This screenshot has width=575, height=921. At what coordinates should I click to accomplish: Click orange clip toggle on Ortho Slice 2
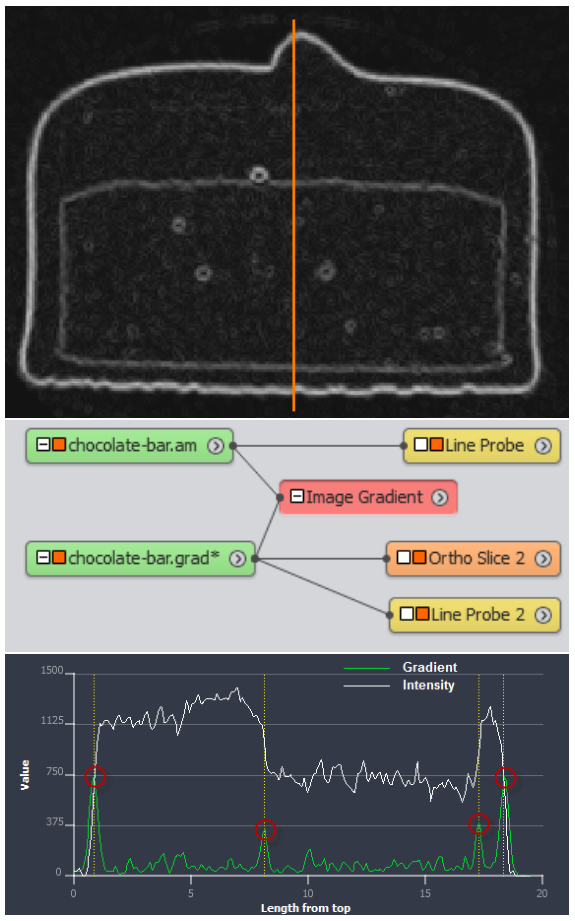(x=419, y=557)
